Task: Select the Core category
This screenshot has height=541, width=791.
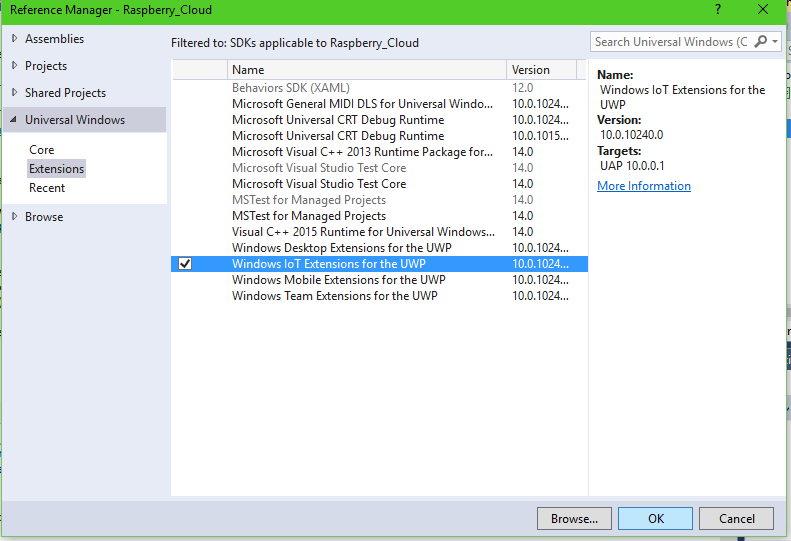Action: 41,150
